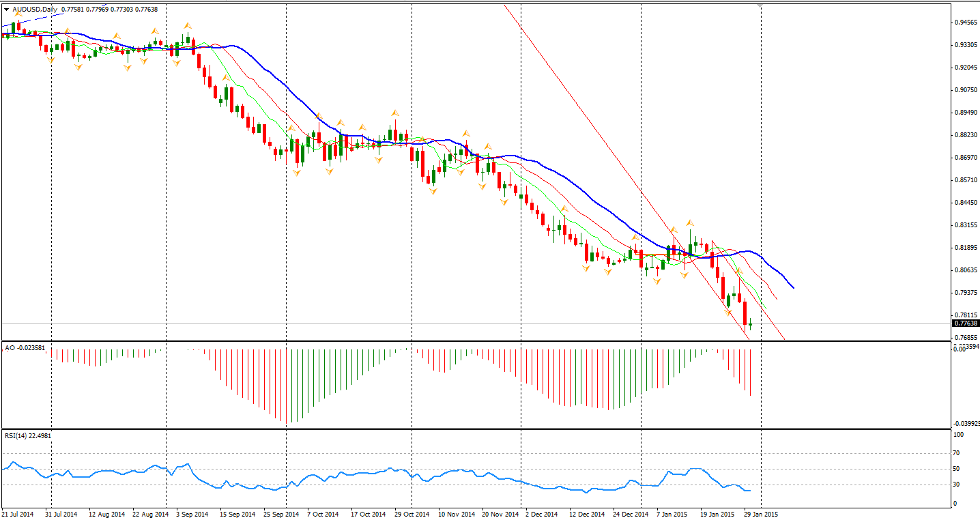Click the 19 Jan 2015 date label
Screen dimensions: 980x520
point(718,514)
